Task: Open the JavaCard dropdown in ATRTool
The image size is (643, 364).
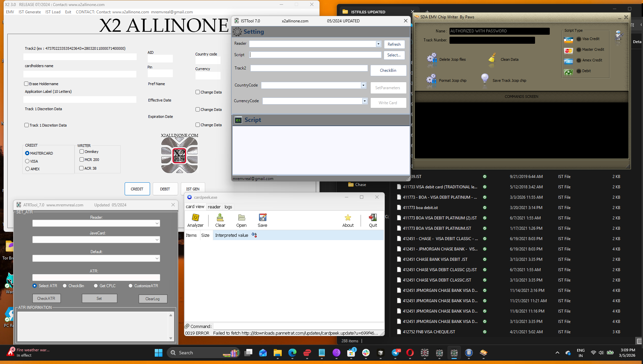Action: click(157, 240)
